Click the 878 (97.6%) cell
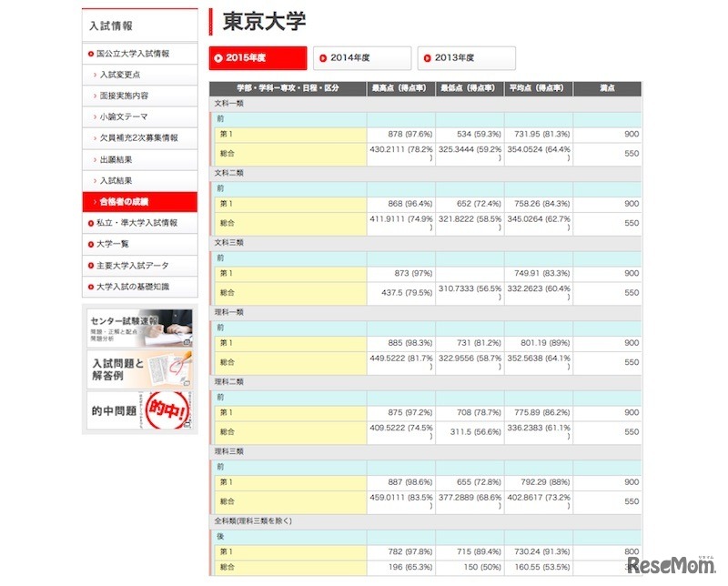This screenshot has width=728, height=586. click(400, 134)
